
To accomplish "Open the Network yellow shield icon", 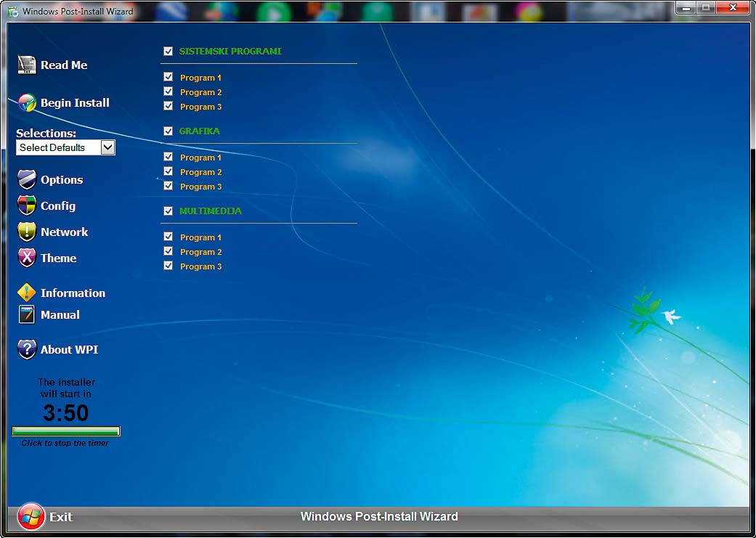I will tap(27, 232).
